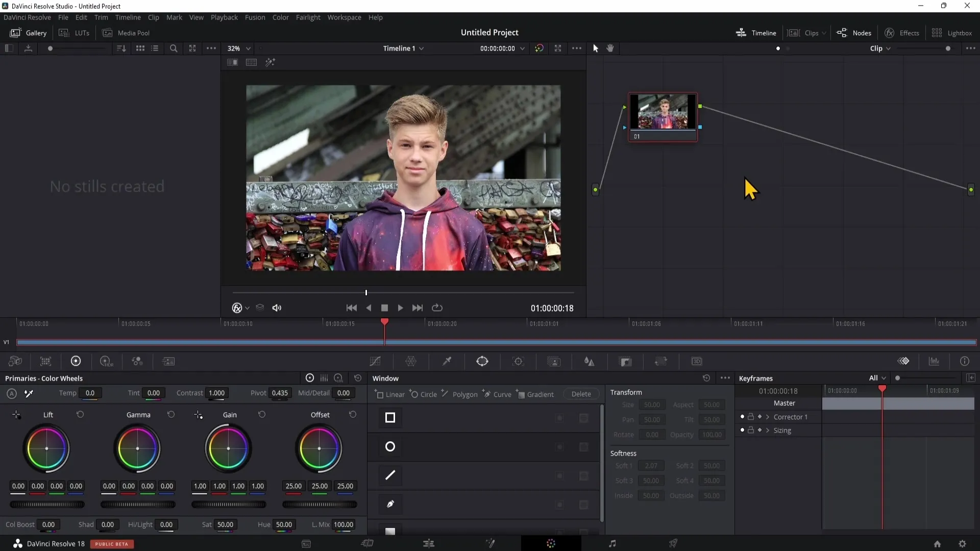Open the Power Window palette icon

click(482, 361)
